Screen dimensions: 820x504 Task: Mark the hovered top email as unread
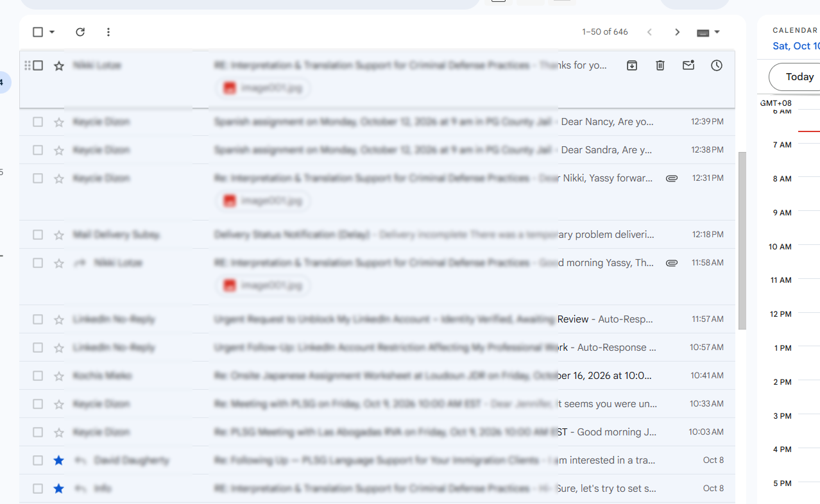688,65
